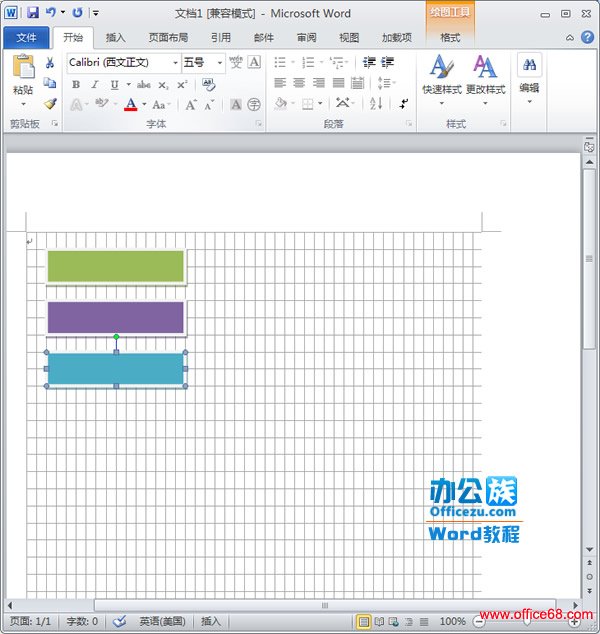Undo the last action
Screen dimensions: 600x634
[51, 13]
